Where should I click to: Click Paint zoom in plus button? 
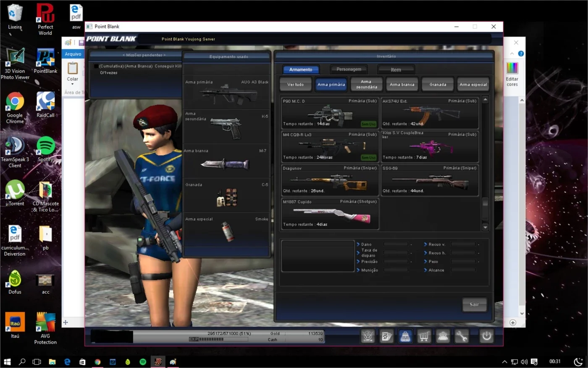pos(513,323)
